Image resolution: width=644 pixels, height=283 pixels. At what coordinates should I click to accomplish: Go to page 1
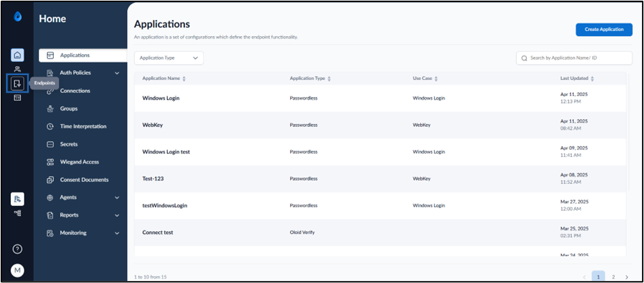tap(598, 277)
